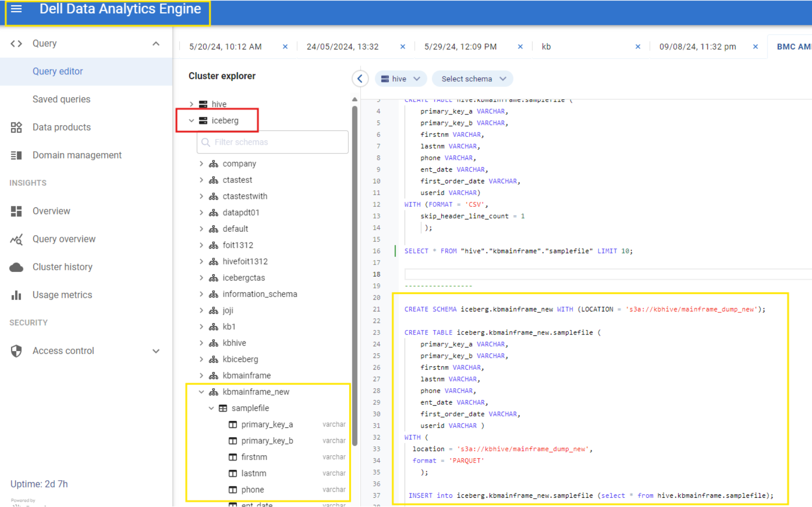Click the Access control shield icon
This screenshot has width=812, height=507.
pos(16,351)
